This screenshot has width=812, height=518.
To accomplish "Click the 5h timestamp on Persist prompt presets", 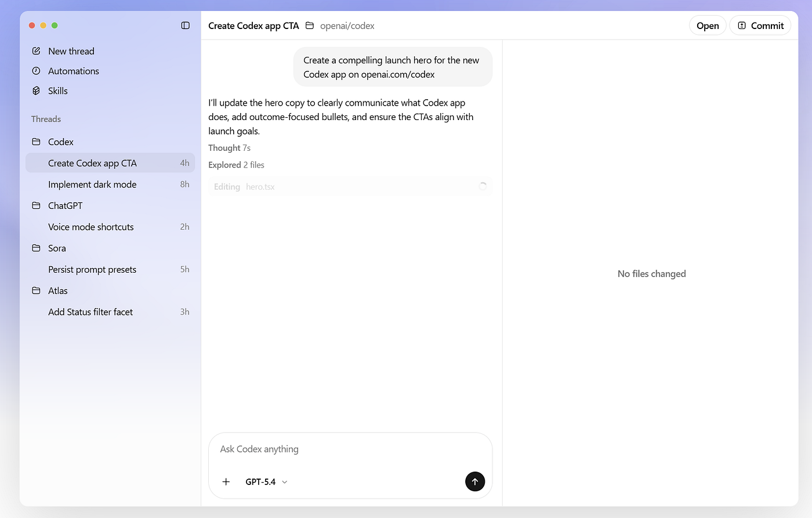I will (x=184, y=269).
